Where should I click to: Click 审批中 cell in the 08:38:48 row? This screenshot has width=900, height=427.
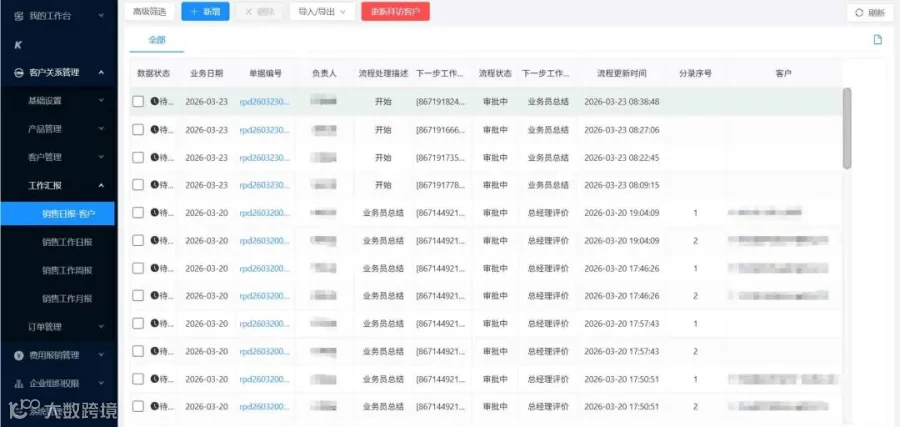click(495, 102)
